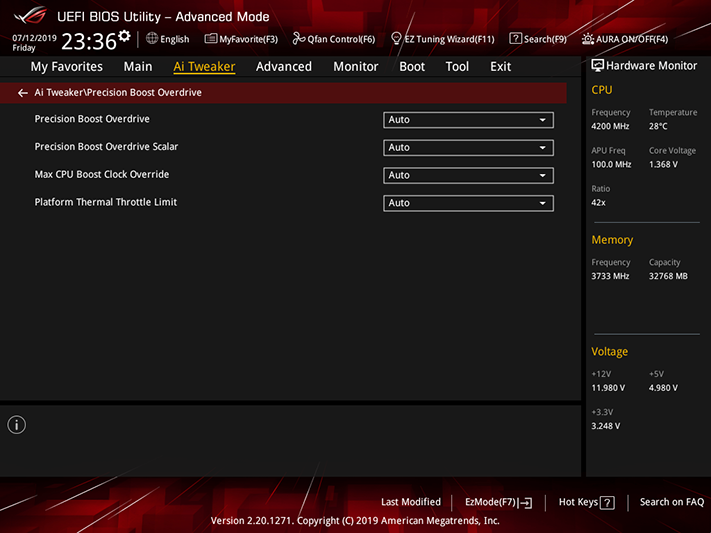The height and width of the screenshot is (533, 711).
Task: Switch to EzMode(F7)
Action: [x=498, y=502]
